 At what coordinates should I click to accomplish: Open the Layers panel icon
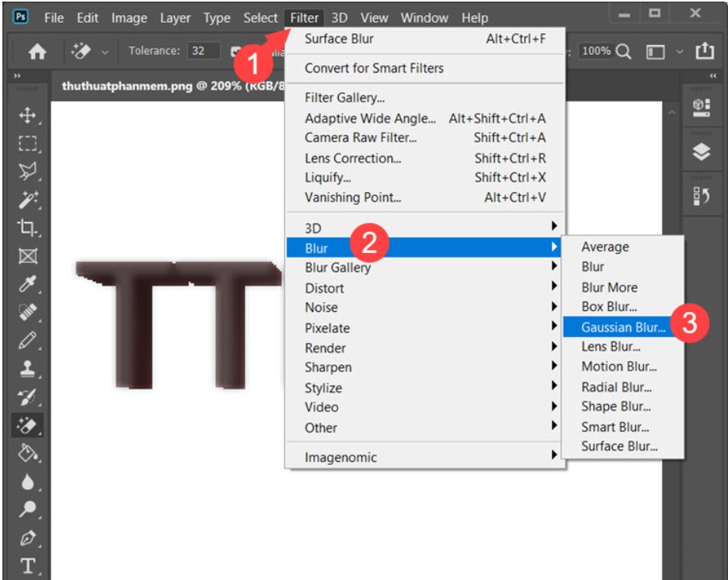click(x=701, y=152)
